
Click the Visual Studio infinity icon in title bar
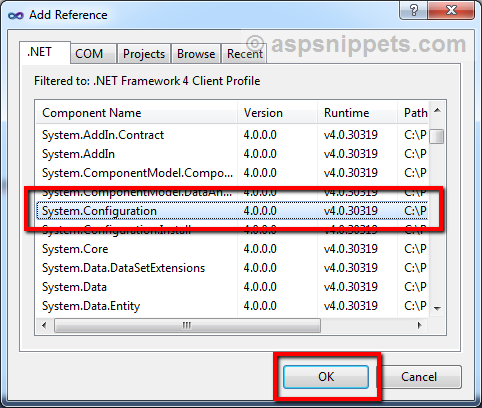(x=16, y=15)
